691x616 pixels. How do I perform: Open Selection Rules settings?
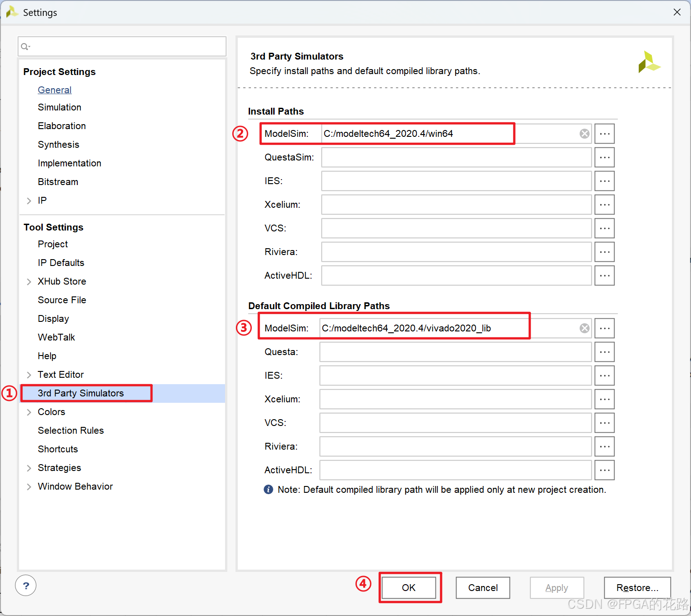click(x=71, y=431)
